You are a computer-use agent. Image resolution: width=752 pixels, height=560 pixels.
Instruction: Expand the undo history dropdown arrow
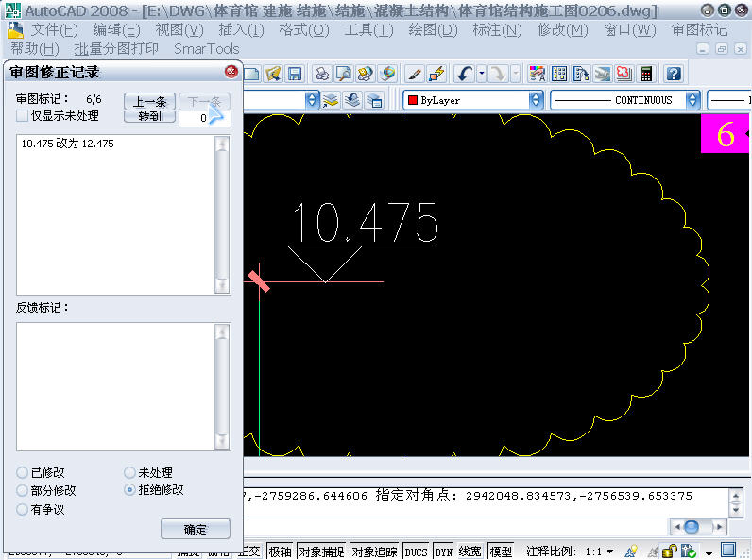click(482, 74)
